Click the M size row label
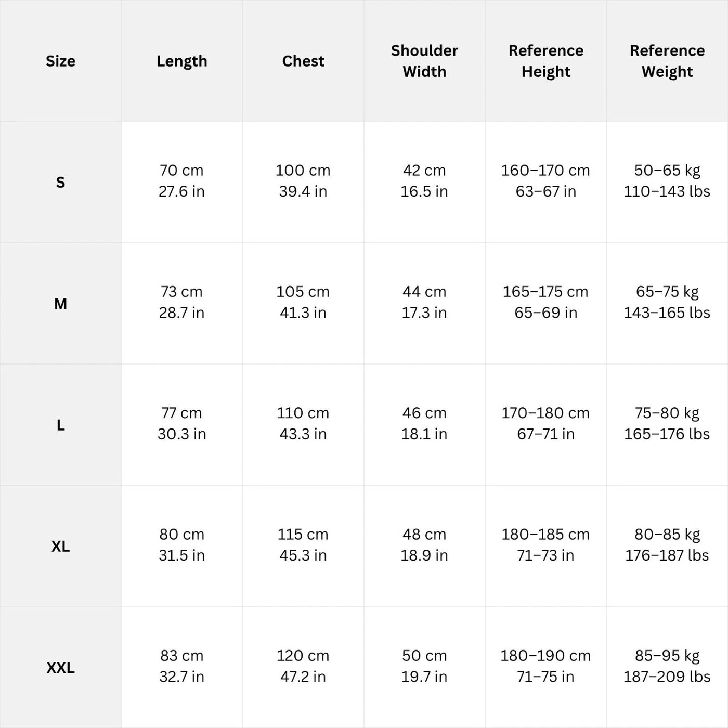The width and height of the screenshot is (728, 728). (60, 303)
